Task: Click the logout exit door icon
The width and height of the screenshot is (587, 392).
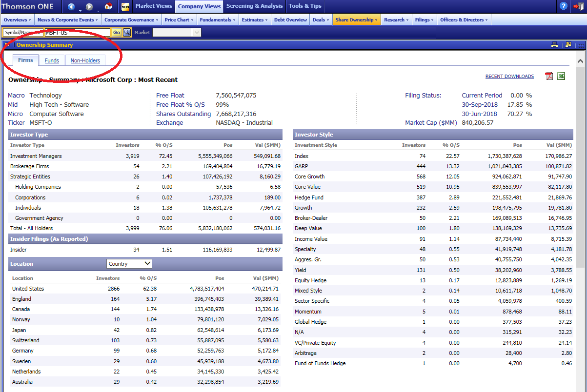Action: [x=578, y=6]
